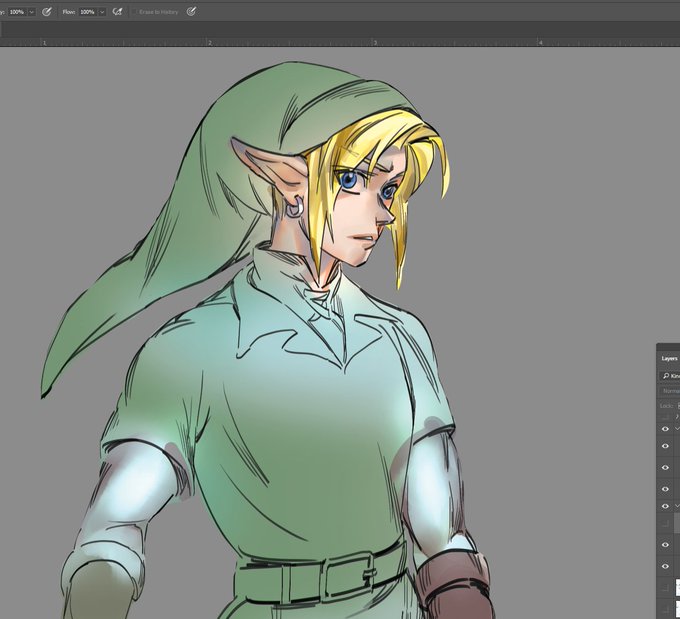Toggle pressure for opacity icon
This screenshot has height=619, width=680.
click(x=46, y=12)
